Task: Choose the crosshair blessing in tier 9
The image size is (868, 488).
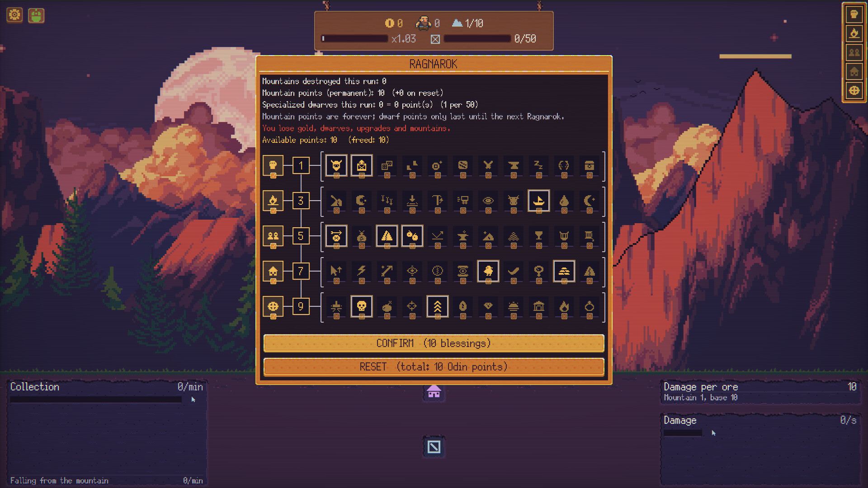Action: pos(412,306)
